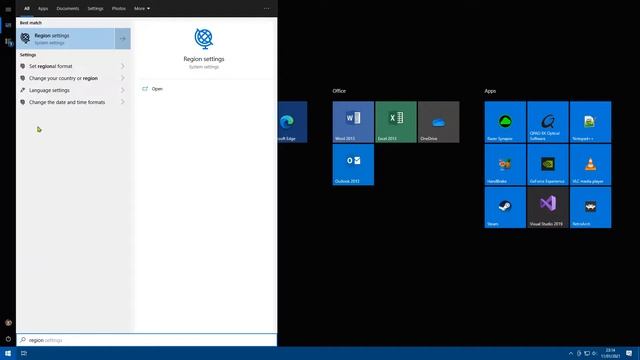Open the Word 2013 tile
The image size is (640, 360).
click(x=353, y=122)
